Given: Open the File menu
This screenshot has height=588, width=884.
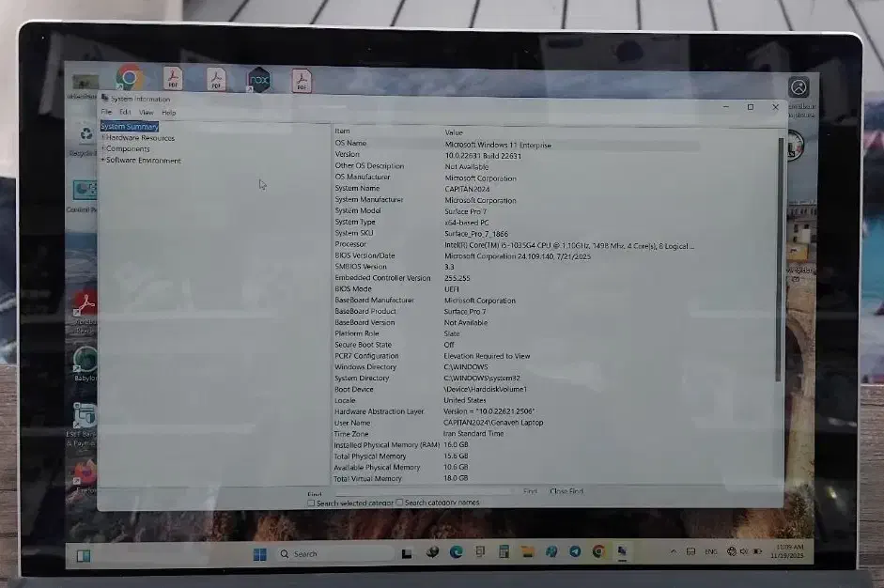Looking at the screenshot, I should click(106, 112).
